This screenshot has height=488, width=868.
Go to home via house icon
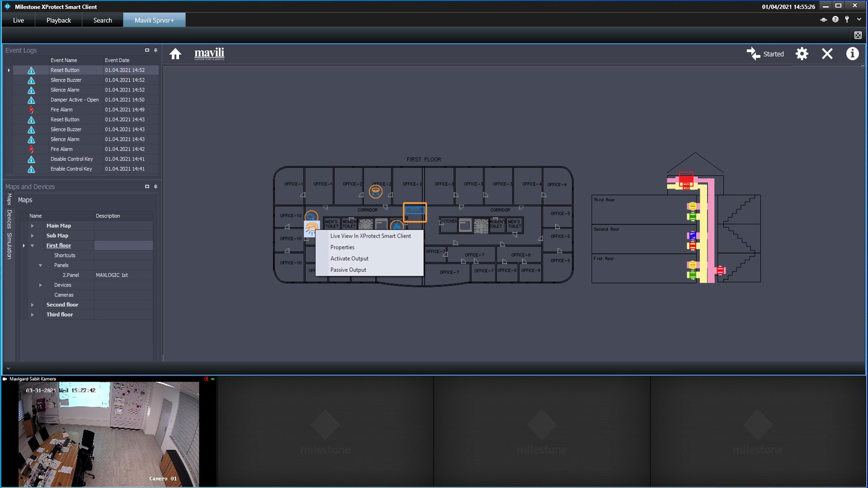pos(175,54)
